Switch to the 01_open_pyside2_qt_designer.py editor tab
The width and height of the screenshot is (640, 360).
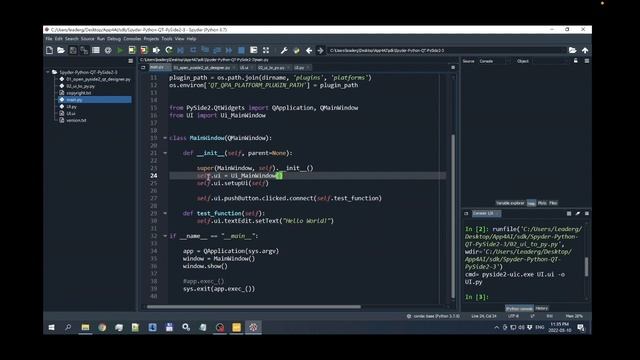coord(204,67)
